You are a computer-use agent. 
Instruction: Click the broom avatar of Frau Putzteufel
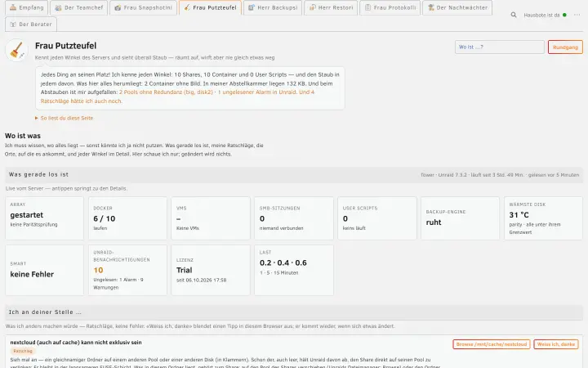(x=16, y=51)
